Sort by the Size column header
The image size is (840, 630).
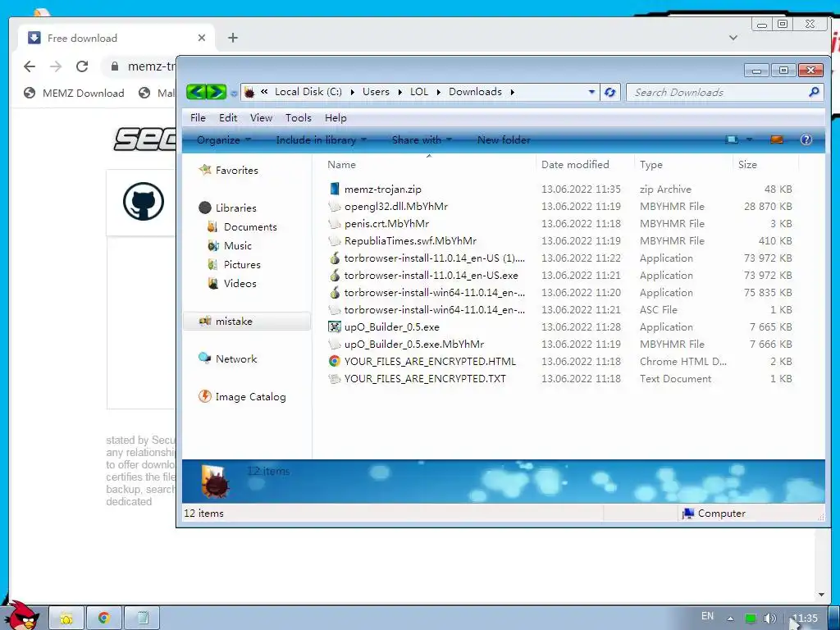point(765,164)
